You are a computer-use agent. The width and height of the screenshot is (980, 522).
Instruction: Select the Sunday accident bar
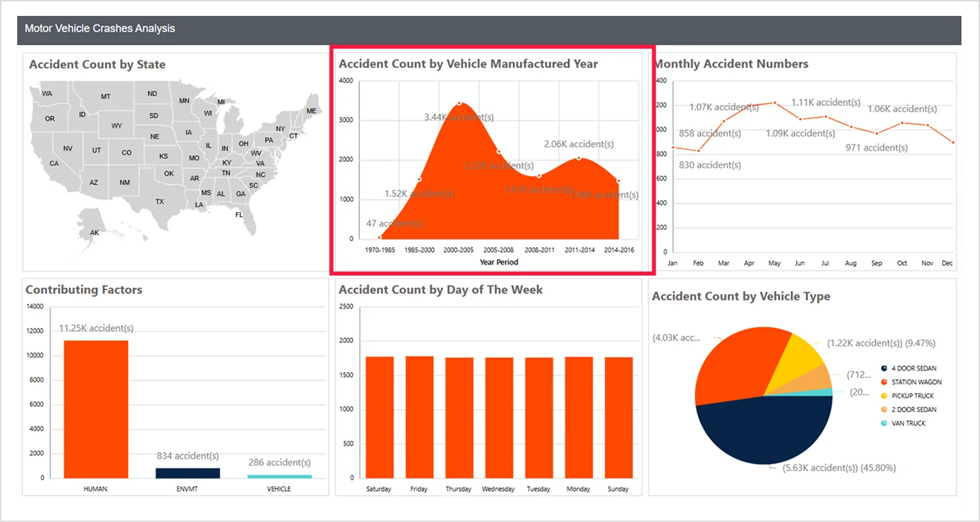619,418
